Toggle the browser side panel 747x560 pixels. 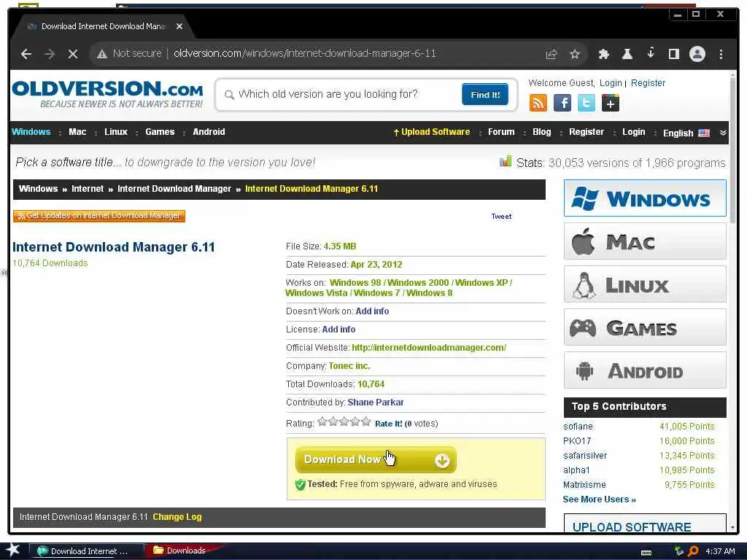pyautogui.click(x=673, y=54)
